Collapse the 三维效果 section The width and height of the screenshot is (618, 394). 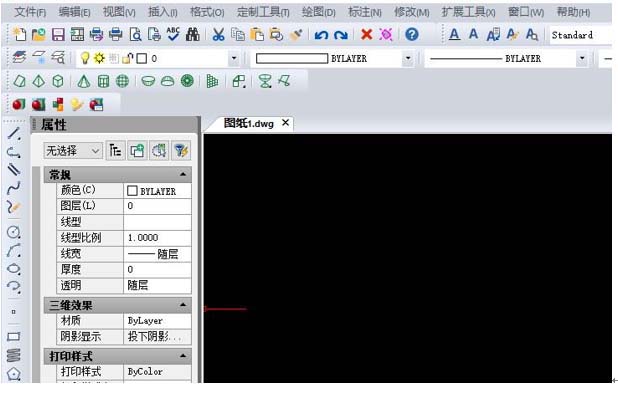[183, 305]
